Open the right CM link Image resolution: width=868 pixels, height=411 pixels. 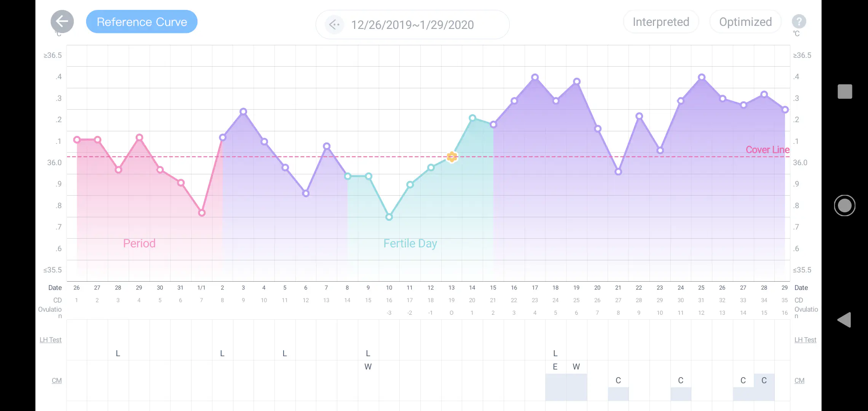coord(799,381)
